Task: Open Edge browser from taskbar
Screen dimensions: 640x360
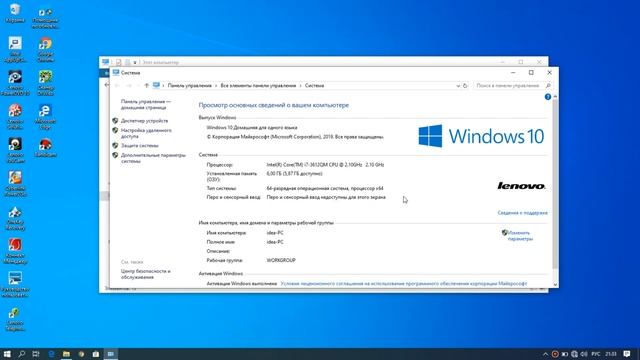Action: pyautogui.click(x=51, y=354)
